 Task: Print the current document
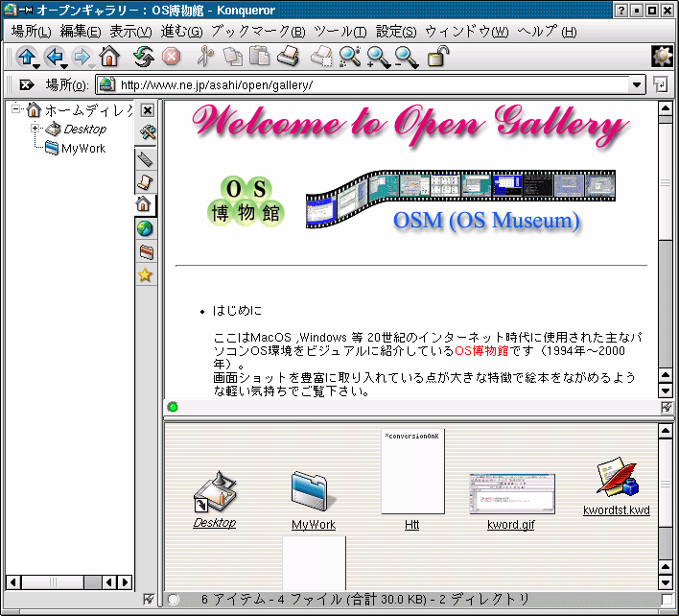coord(288,57)
